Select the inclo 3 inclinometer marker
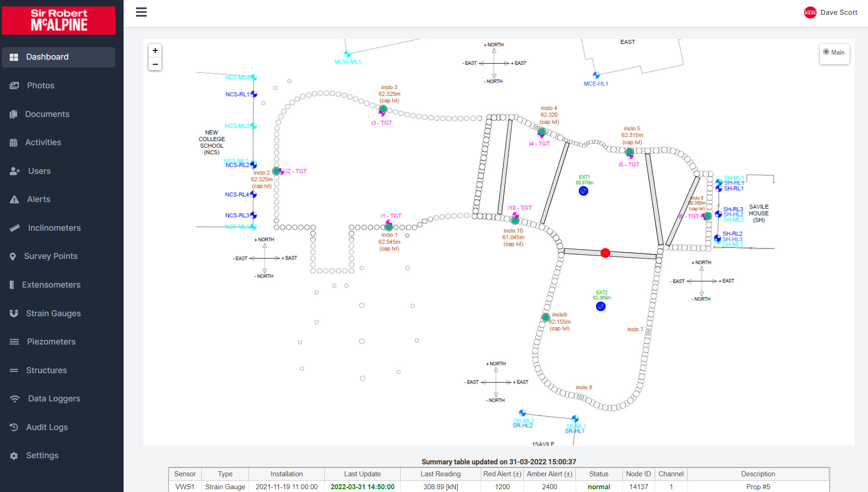Viewport: 868px width, 492px height. point(383,109)
